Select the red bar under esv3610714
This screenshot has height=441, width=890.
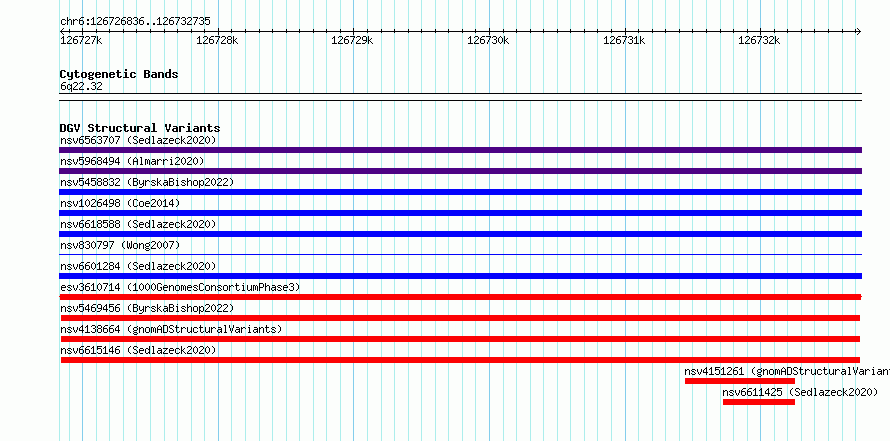point(460,297)
